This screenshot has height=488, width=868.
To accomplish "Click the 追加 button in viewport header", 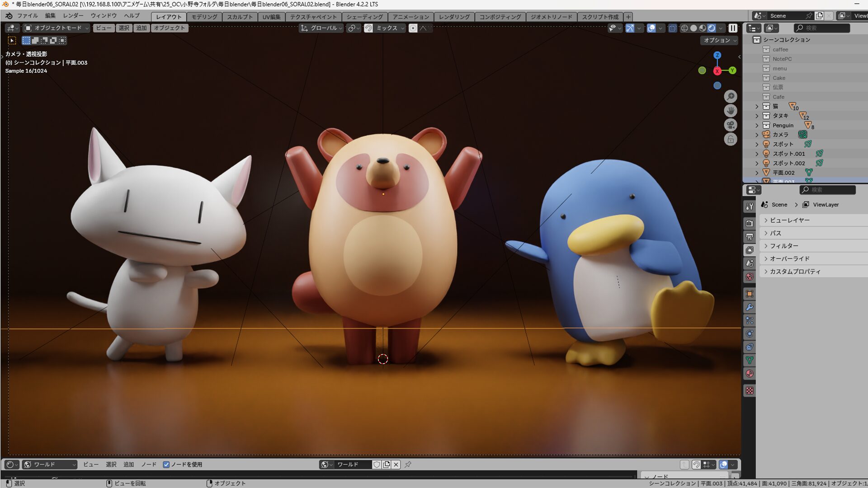I will tap(142, 28).
